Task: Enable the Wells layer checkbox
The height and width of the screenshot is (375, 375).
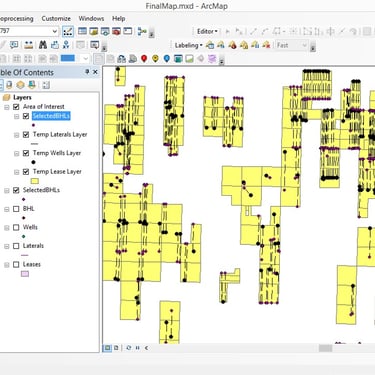Action: pos(16,227)
